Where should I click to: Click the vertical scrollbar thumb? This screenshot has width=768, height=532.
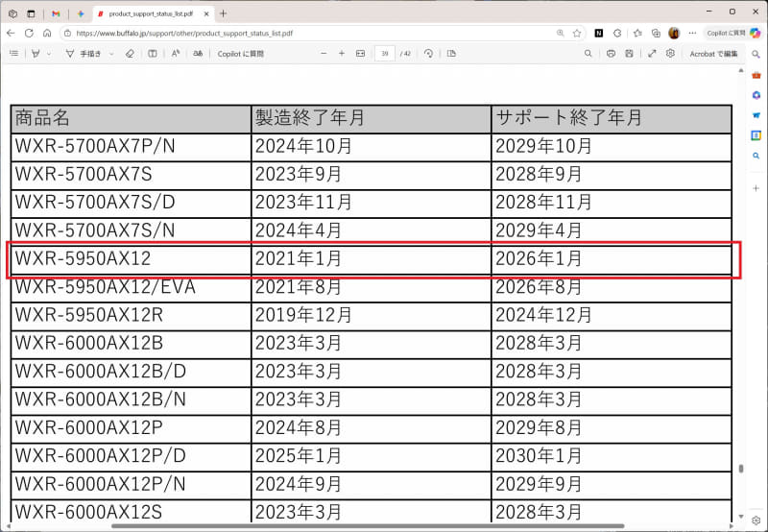click(x=740, y=469)
